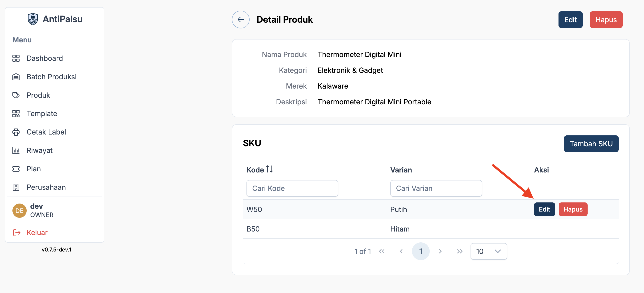Click Tambah SKU button

591,144
